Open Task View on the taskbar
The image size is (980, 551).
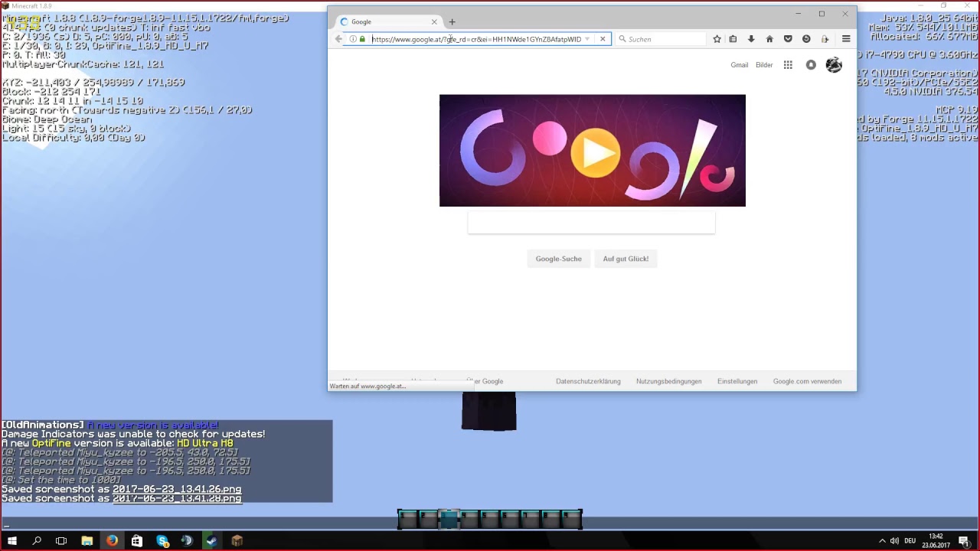click(61, 541)
